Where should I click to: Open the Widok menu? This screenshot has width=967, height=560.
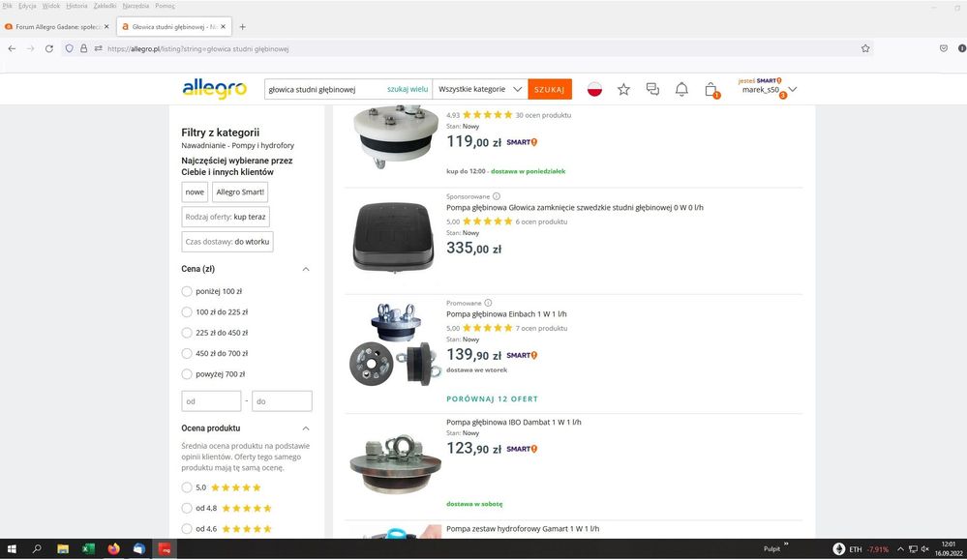(x=51, y=6)
